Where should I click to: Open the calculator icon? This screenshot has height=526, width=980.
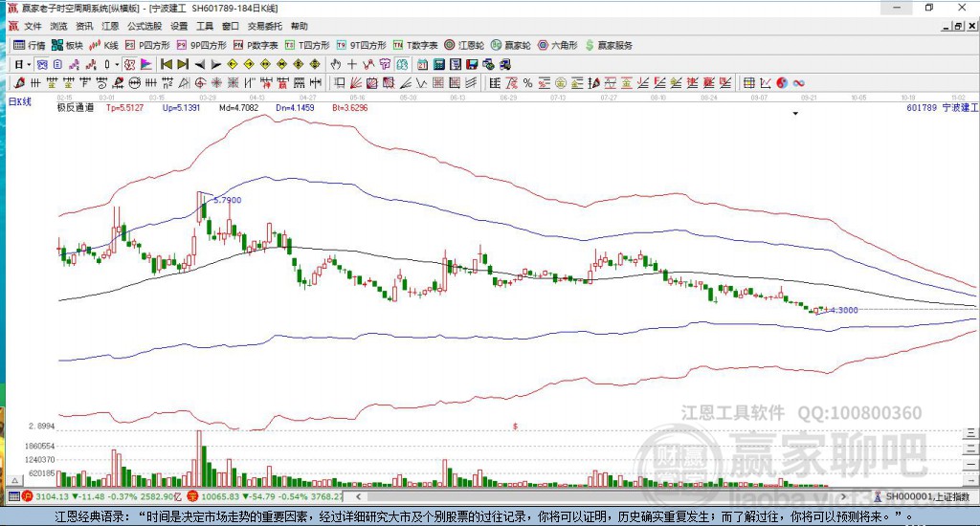438,64
